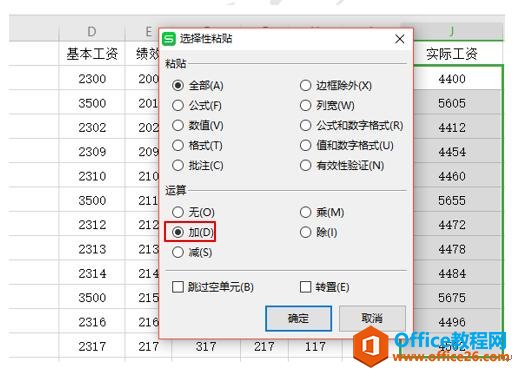516x374 pixels.
Task: Click the 基本工资 header cell
Action: click(x=92, y=54)
